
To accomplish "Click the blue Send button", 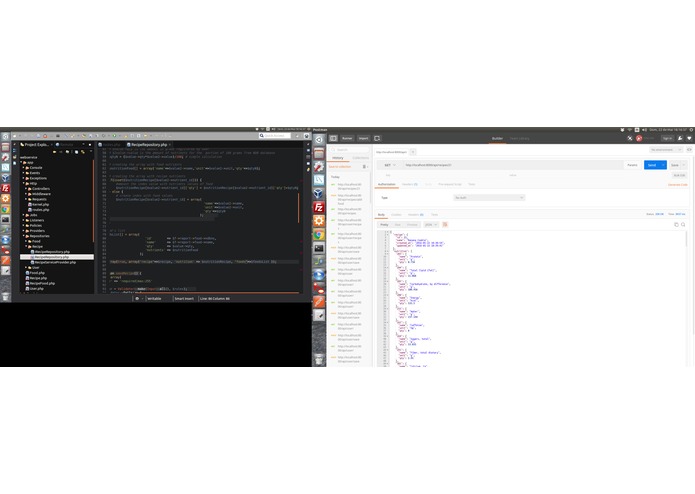I will [x=652, y=165].
